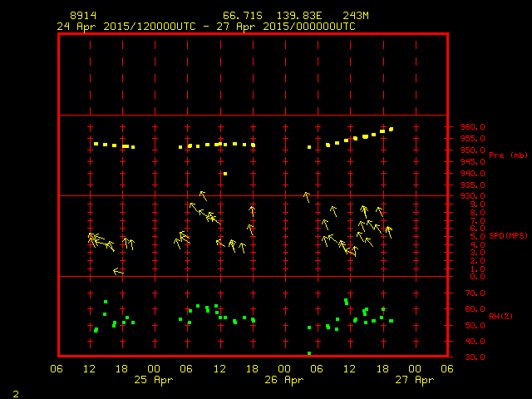This screenshot has width=532, height=399.
Task: Click the 4.0 wind speed tick label
Action: point(477,244)
